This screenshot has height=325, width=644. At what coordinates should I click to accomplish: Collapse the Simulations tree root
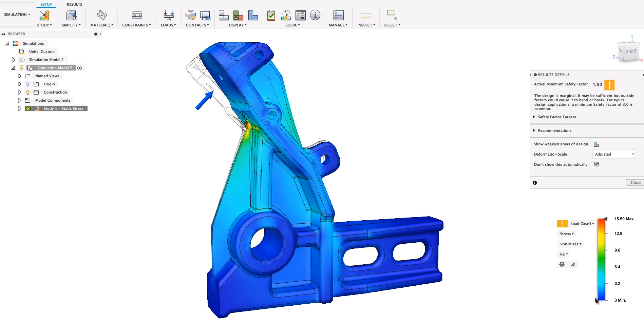click(7, 43)
